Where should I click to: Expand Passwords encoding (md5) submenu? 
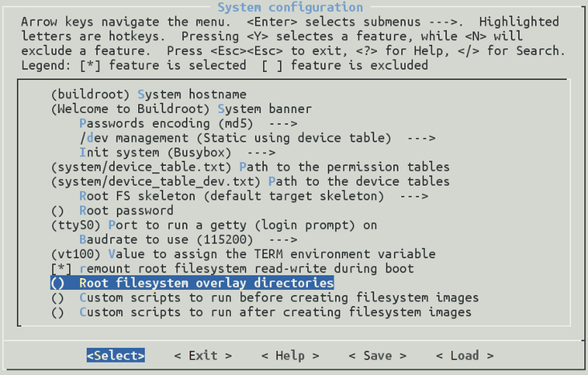point(188,123)
